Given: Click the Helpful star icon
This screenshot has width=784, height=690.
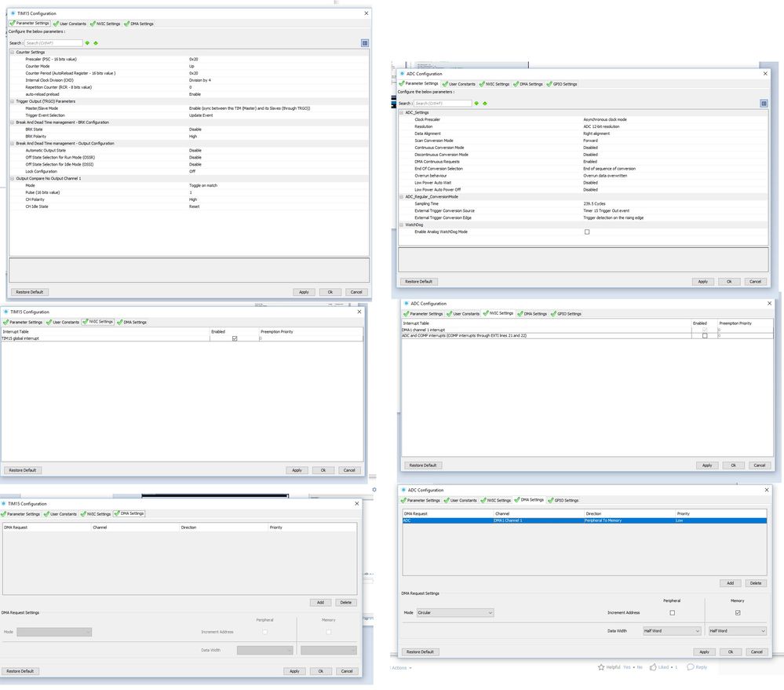Looking at the screenshot, I should [x=601, y=667].
